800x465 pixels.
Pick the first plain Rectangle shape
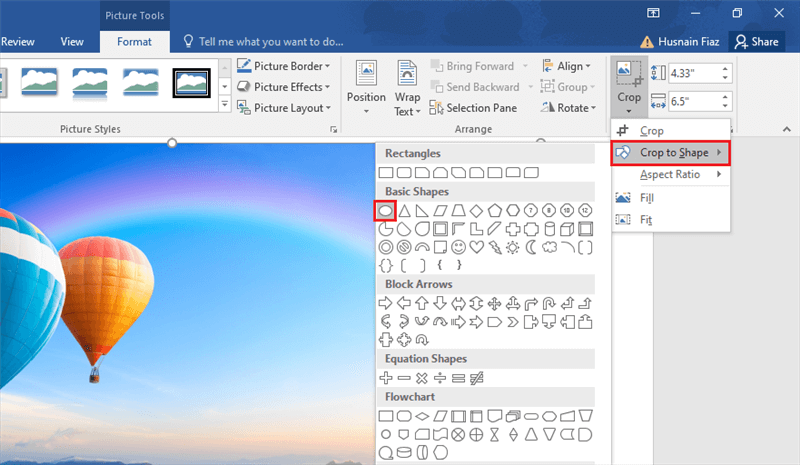pos(386,173)
